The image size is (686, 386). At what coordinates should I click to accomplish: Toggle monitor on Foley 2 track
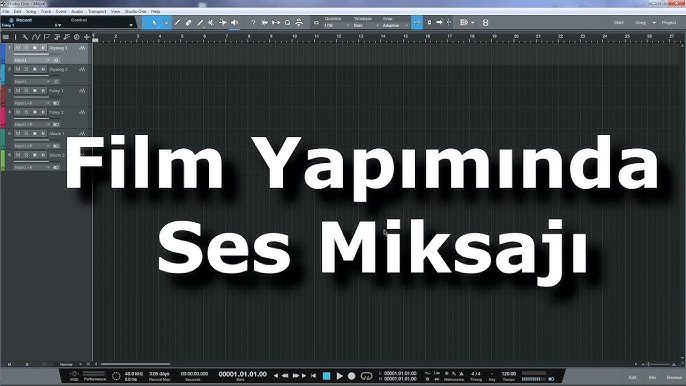click(x=43, y=112)
